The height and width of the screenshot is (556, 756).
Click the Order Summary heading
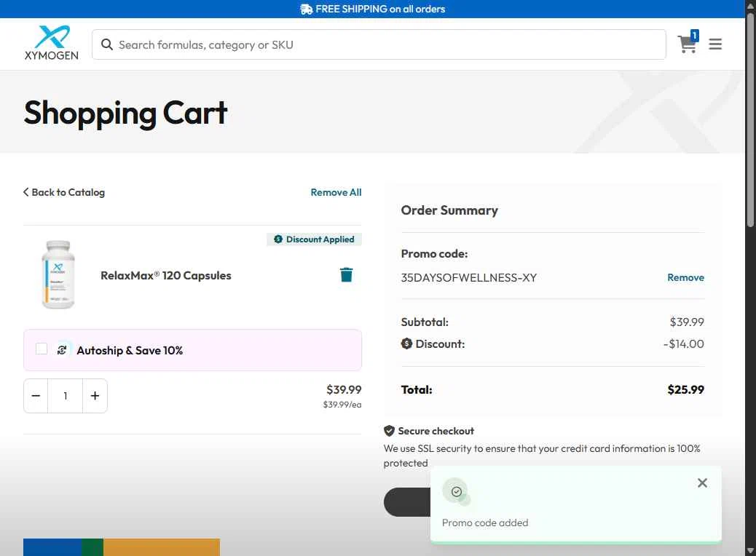[x=449, y=210]
